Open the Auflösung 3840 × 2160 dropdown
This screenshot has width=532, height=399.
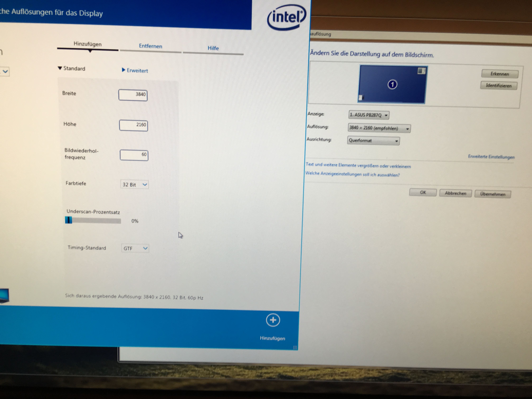click(x=379, y=128)
